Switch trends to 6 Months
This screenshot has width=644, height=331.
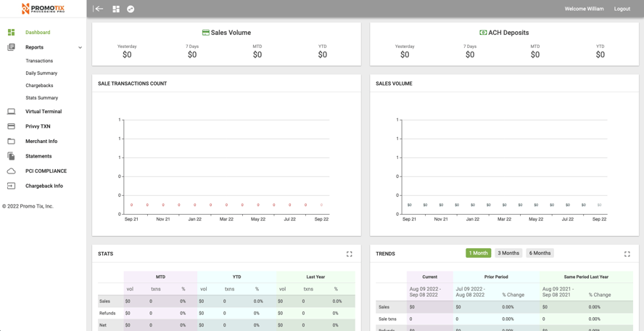tap(540, 253)
